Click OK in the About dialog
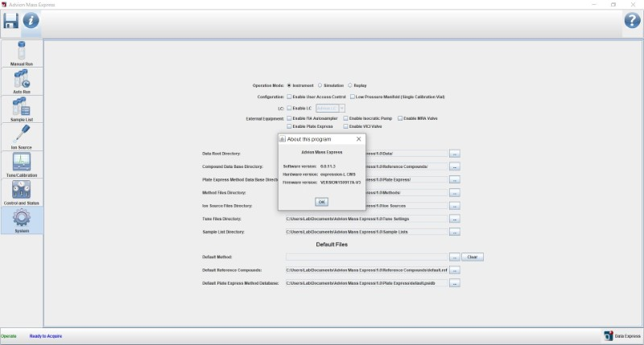This screenshot has width=644, height=345. (x=321, y=201)
